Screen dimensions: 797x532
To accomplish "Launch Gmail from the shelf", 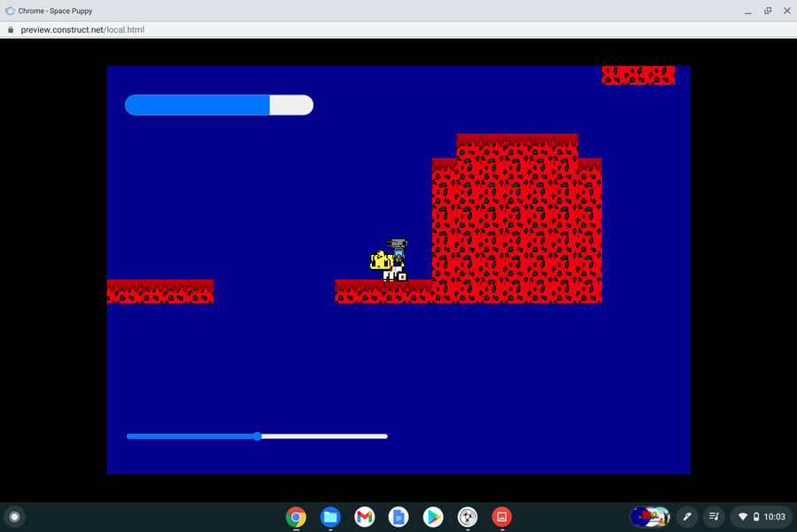I will click(365, 517).
